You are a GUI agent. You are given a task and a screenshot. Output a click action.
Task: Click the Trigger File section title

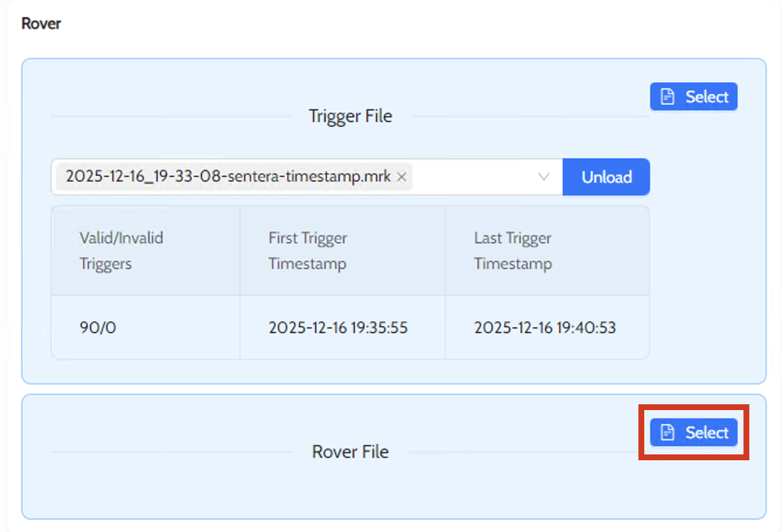(x=350, y=116)
